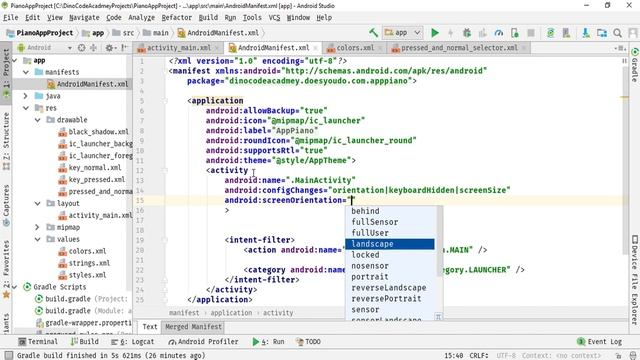Open the Event Log
Viewport: 640px width, 360px height.
coord(600,342)
